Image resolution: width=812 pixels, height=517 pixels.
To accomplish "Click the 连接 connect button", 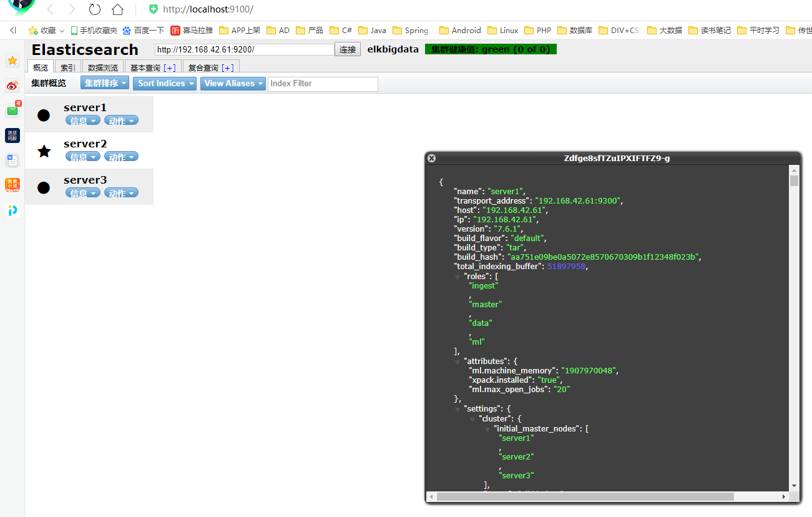I will (x=348, y=49).
